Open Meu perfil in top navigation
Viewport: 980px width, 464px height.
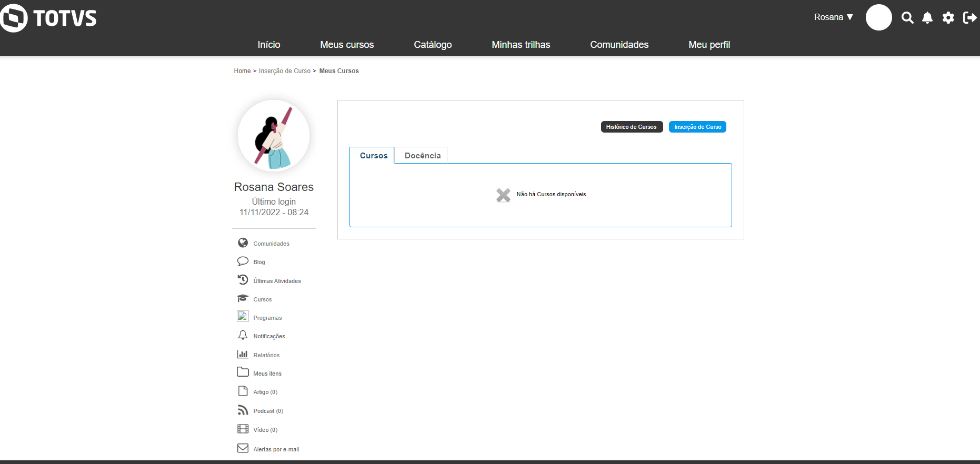click(709, 45)
